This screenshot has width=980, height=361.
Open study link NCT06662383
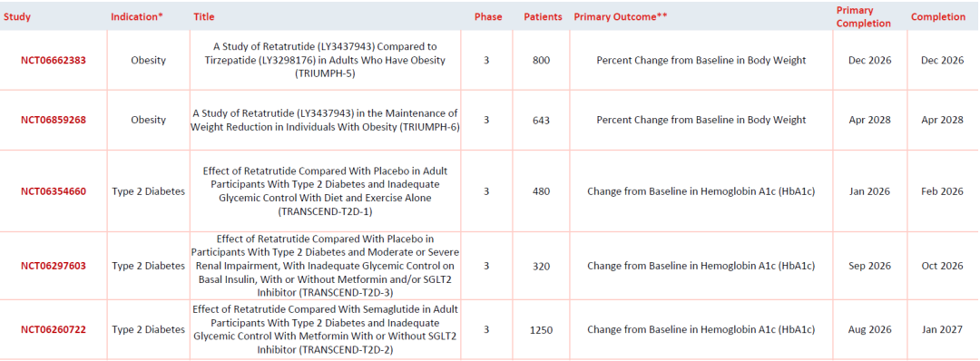54,61
